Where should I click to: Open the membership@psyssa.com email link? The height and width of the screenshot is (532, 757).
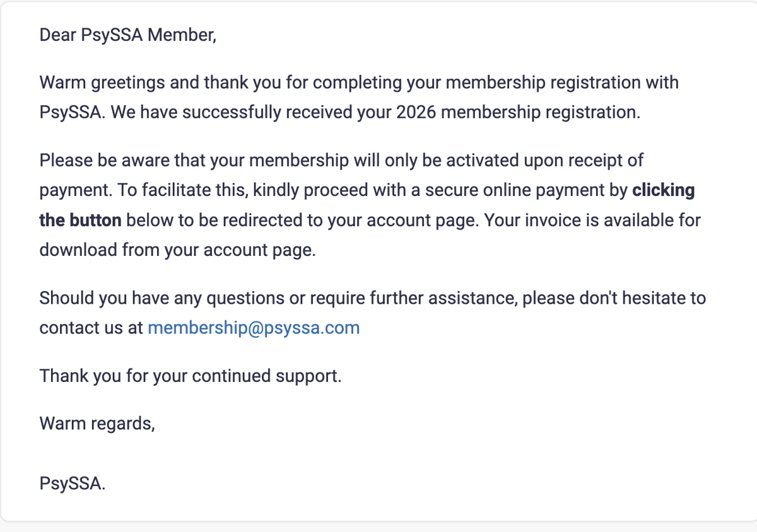[x=254, y=328]
